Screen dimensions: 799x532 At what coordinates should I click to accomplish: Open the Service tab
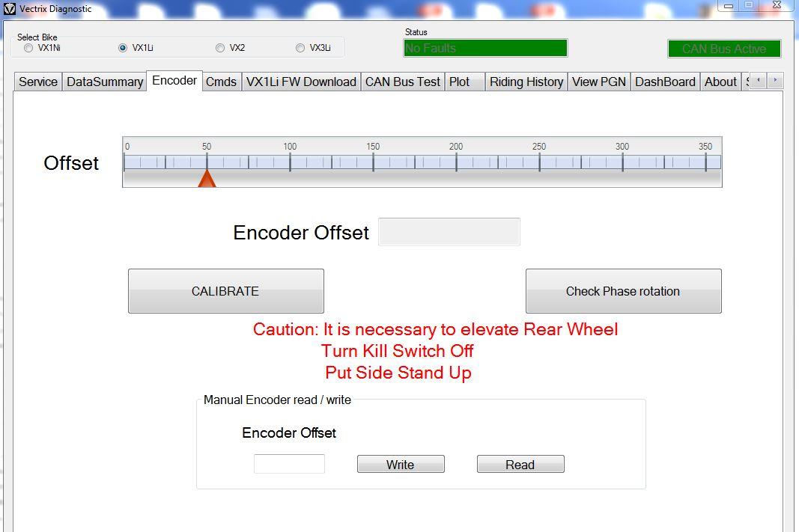point(37,82)
